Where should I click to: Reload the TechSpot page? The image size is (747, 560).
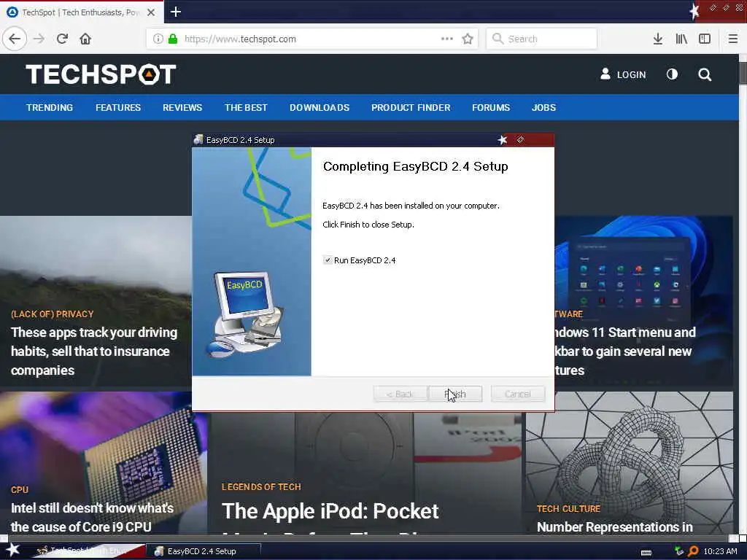[x=63, y=39]
